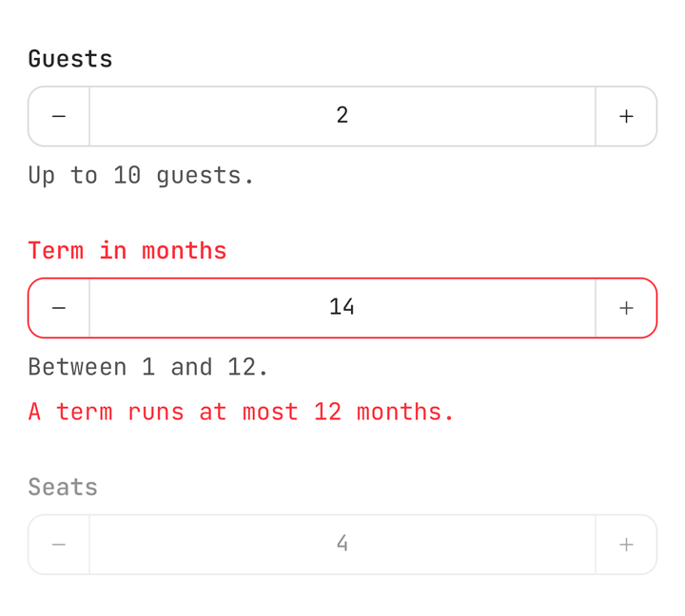Click the disabled Seats plus icon
This screenshot has height=616, width=685.
pos(626,545)
